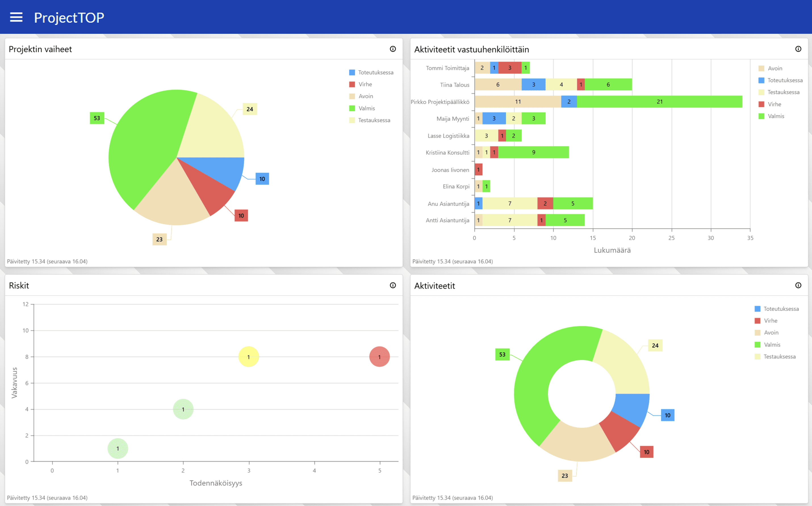This screenshot has width=812, height=506.
Task: Click info icon on Aktiviteetit donut panel
Action: (x=798, y=285)
